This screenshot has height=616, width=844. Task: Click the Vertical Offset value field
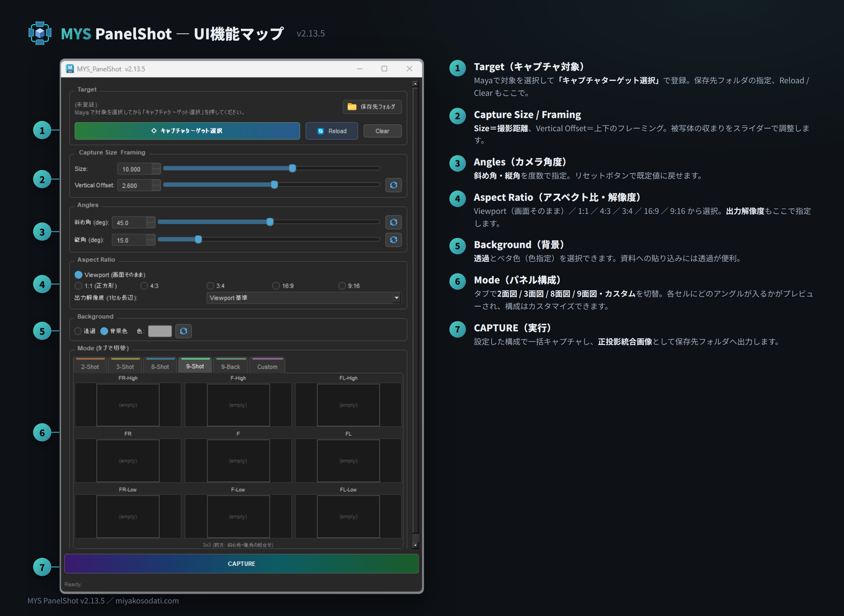[135, 185]
